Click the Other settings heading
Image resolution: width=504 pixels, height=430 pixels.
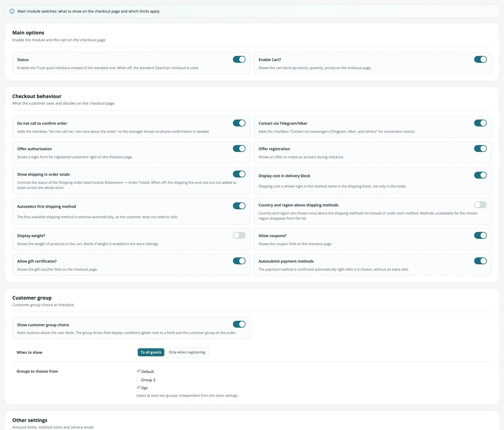pyautogui.click(x=30, y=420)
